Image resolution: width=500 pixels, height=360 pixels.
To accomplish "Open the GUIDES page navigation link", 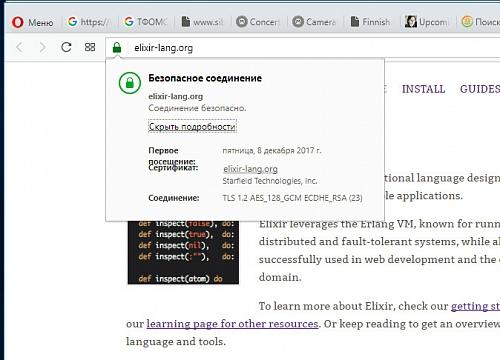I will pos(480,89).
